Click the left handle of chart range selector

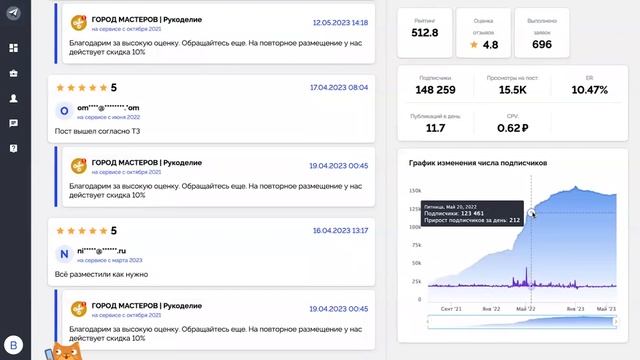tap(428, 322)
